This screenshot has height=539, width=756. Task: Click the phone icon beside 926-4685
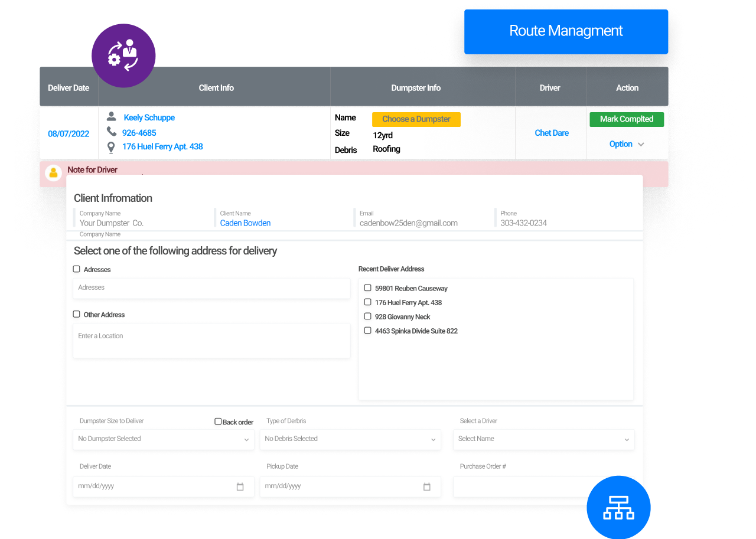pos(111,132)
